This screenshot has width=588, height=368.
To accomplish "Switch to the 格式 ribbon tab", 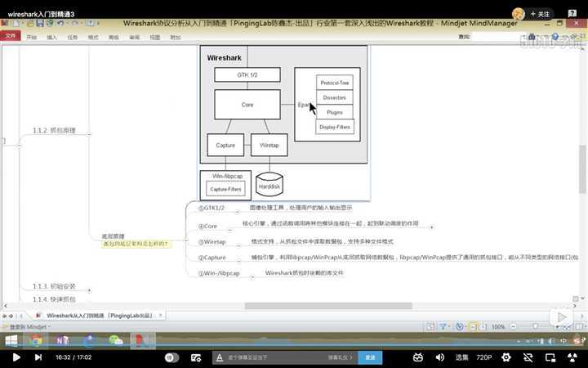I will tap(93, 37).
